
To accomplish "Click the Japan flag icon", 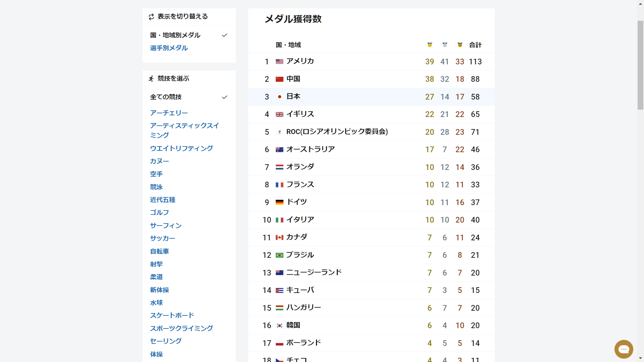I will pyautogui.click(x=279, y=97).
